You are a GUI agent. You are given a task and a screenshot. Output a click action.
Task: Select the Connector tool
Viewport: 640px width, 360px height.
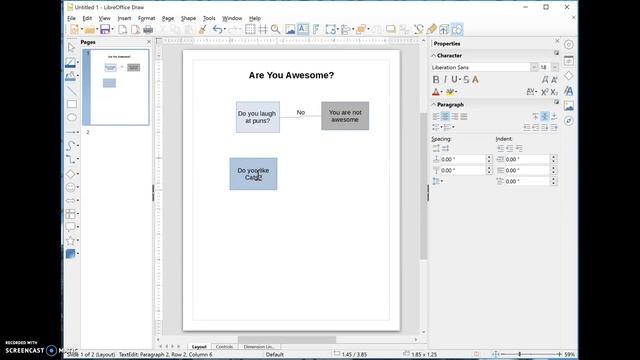point(70,159)
